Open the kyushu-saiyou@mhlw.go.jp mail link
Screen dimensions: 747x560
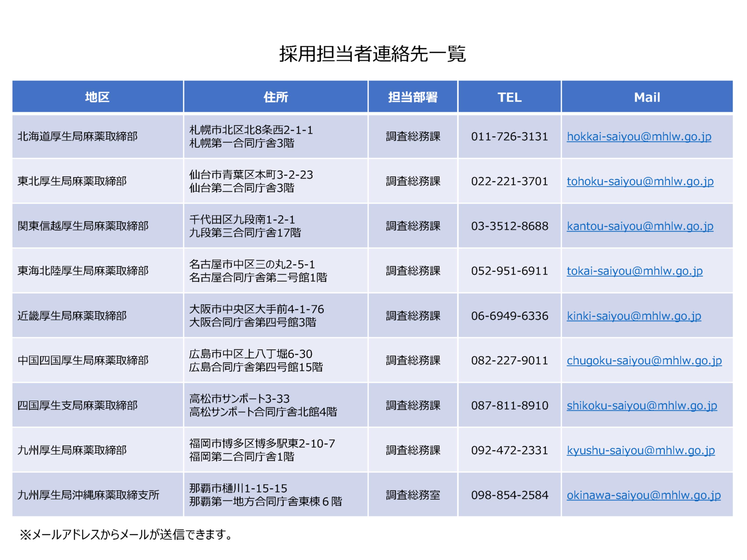(x=641, y=450)
